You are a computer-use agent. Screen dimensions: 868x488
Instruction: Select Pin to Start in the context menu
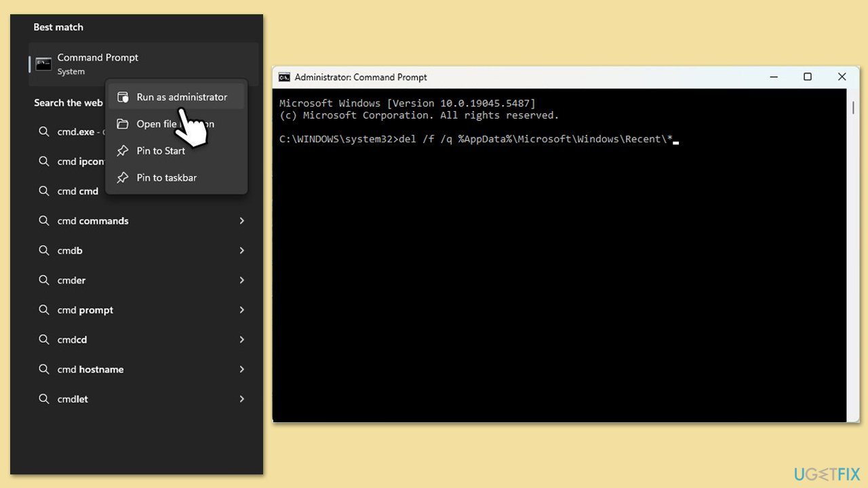point(176,150)
